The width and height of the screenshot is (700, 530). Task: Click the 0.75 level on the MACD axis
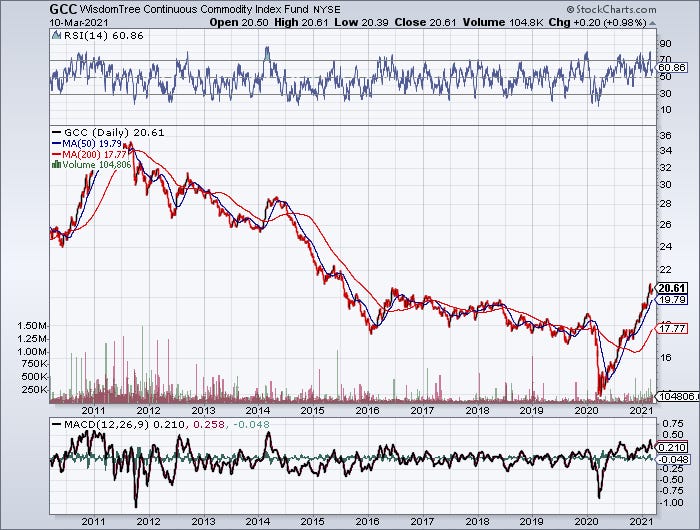(673, 423)
